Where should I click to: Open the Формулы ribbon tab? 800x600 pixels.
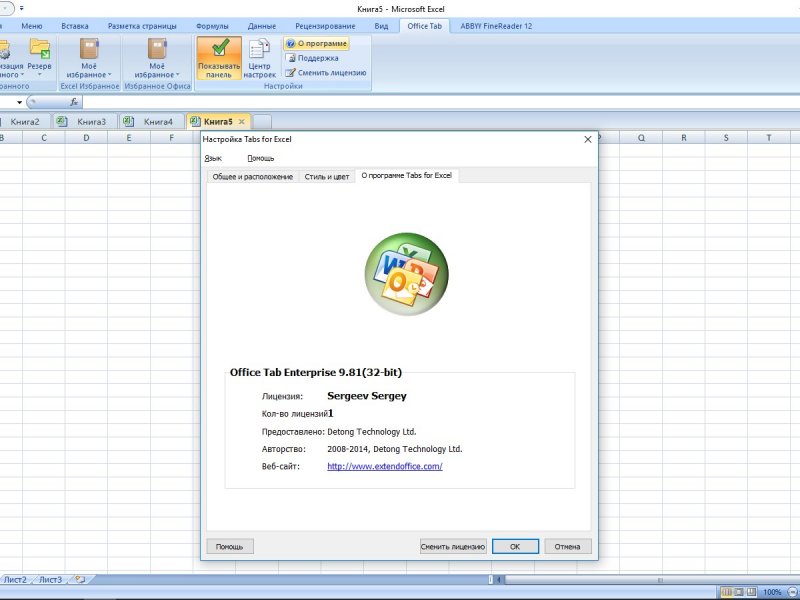(x=212, y=26)
